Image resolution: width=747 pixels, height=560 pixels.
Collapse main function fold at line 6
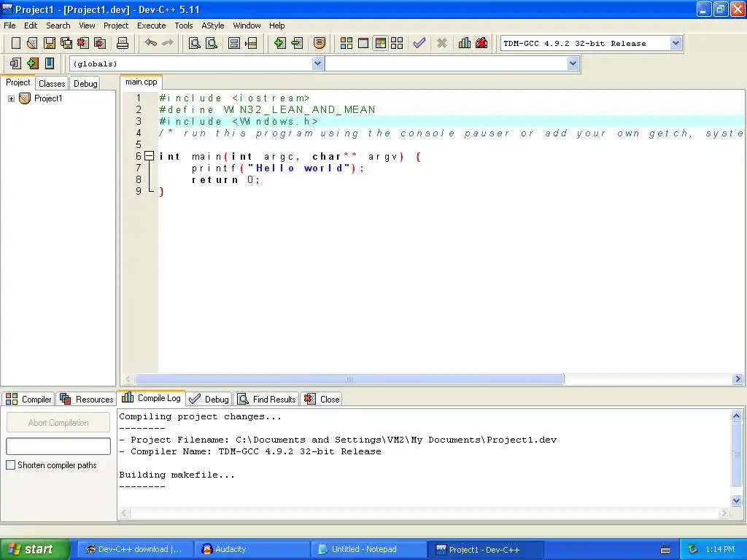149,156
